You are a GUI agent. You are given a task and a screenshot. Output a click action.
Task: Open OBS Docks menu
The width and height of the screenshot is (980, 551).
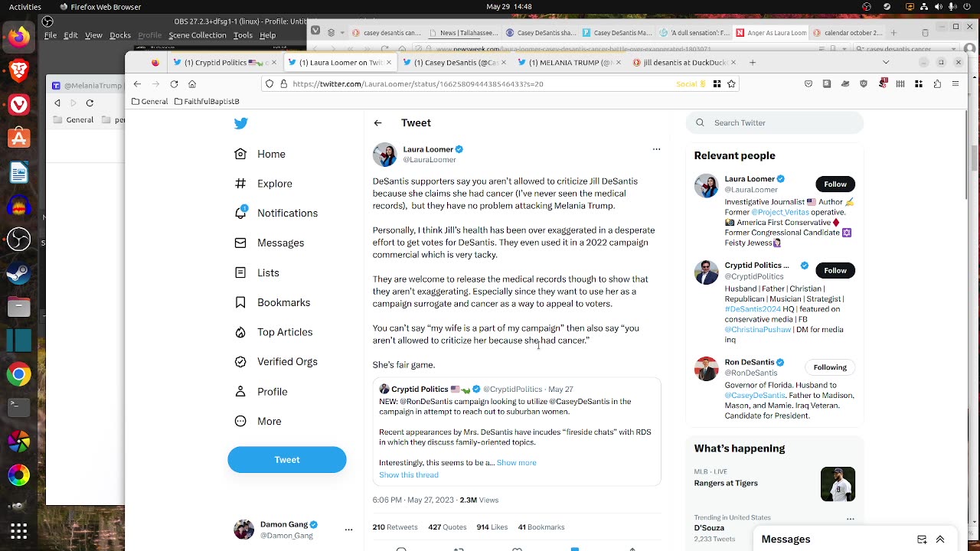120,35
